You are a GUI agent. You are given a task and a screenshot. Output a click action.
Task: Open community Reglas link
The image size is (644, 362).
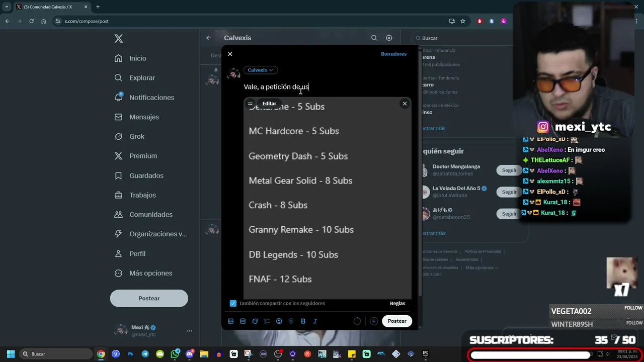coord(397,303)
